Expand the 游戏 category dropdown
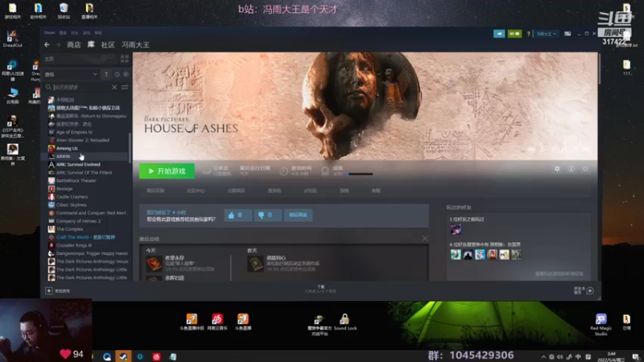Screen dimensions: 644x362 pyautogui.click(x=71, y=74)
